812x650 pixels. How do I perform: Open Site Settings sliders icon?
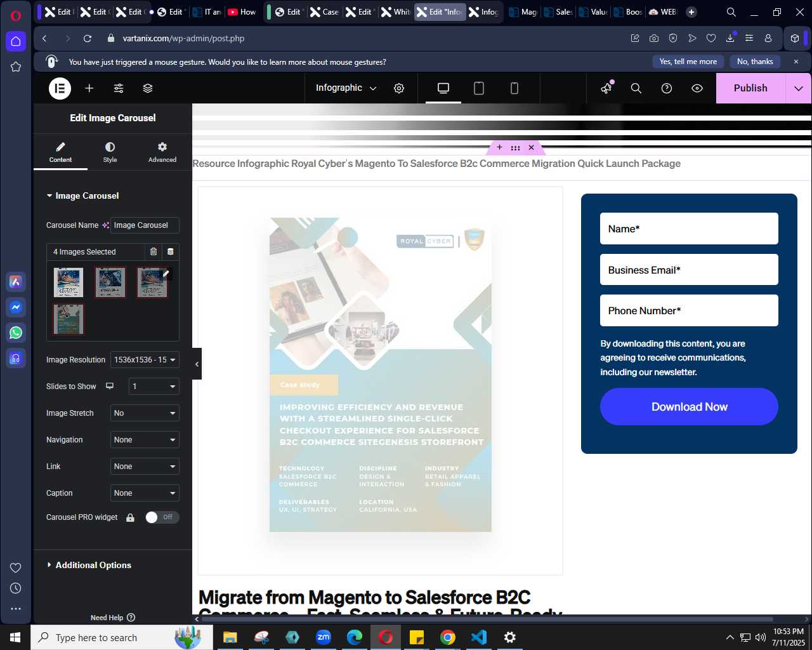[x=119, y=88]
